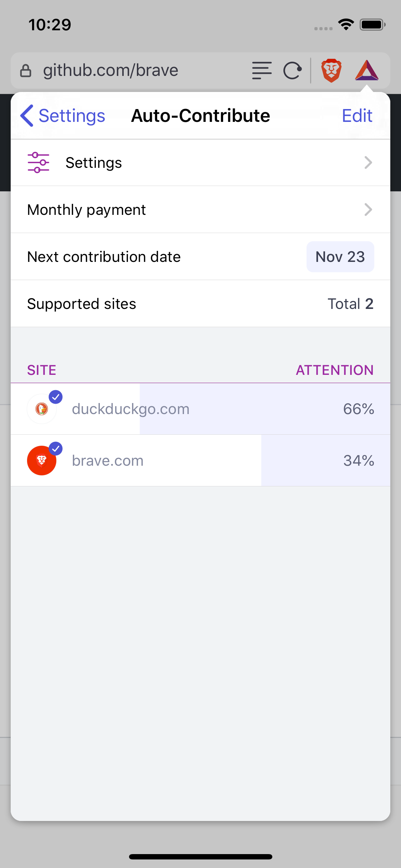401x868 pixels.
Task: Select the brave.com lion favicon
Action: click(42, 460)
